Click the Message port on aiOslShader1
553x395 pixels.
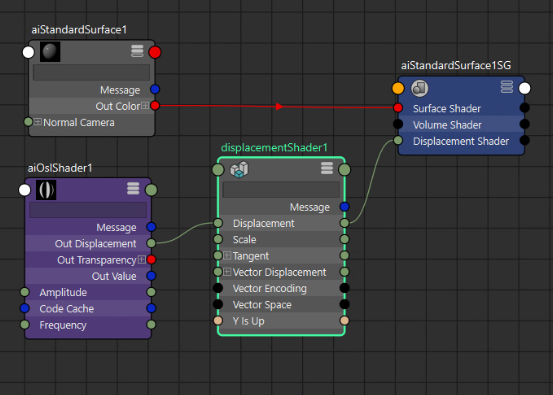coord(151,227)
